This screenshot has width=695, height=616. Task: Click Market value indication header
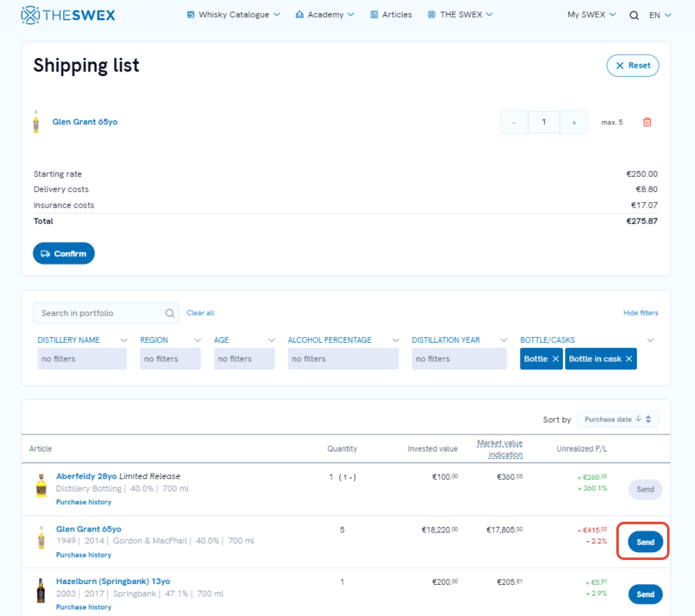[x=500, y=449]
